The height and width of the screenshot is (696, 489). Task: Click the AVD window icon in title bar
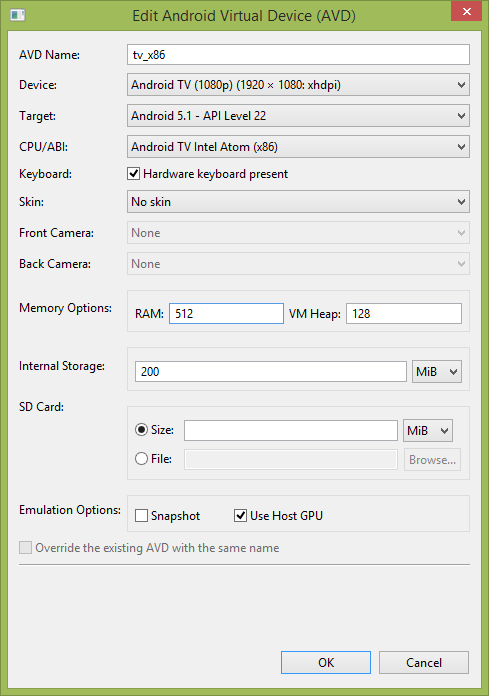click(18, 16)
